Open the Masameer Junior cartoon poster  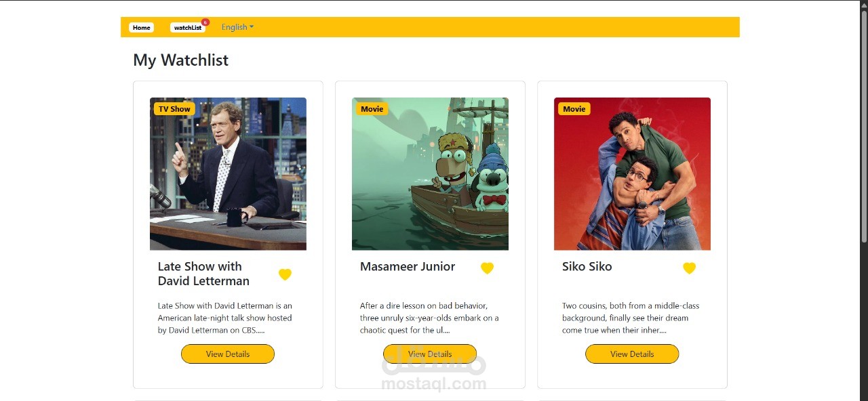click(x=430, y=174)
